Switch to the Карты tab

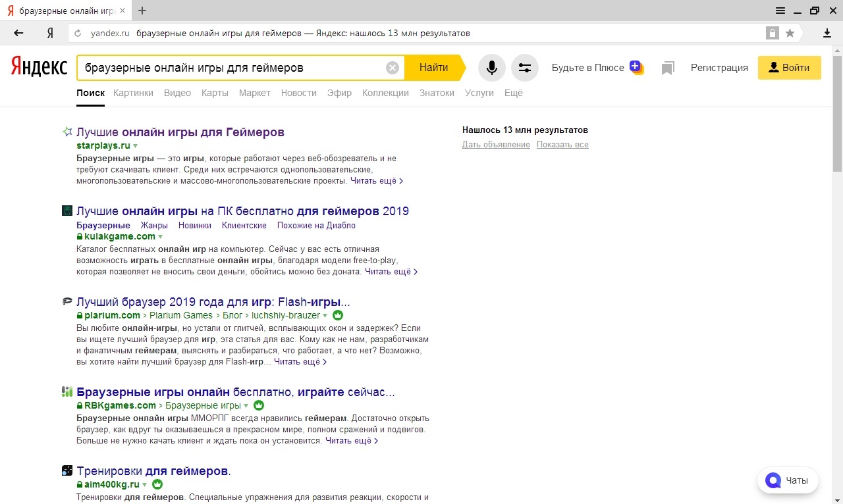point(215,93)
